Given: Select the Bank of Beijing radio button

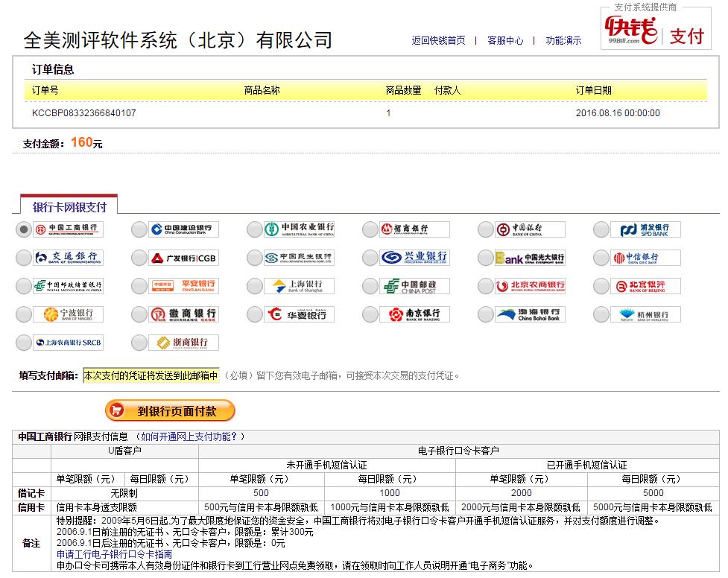Looking at the screenshot, I should (601, 286).
